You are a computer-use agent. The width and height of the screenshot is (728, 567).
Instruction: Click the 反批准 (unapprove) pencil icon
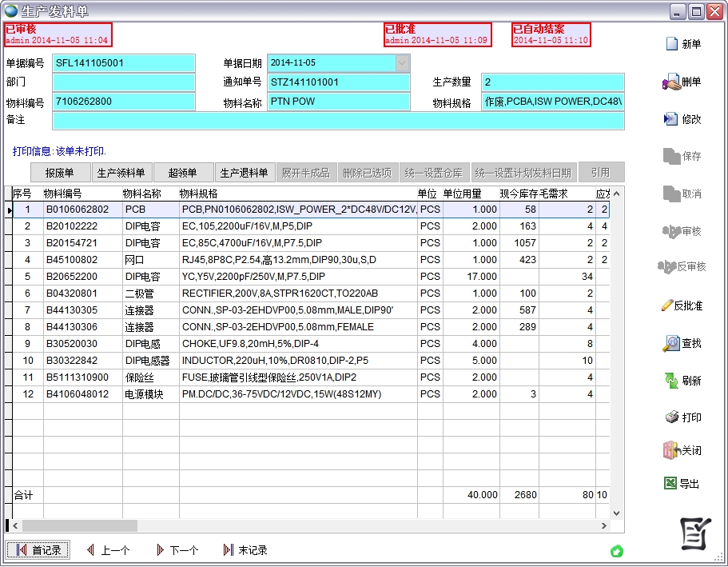click(667, 305)
